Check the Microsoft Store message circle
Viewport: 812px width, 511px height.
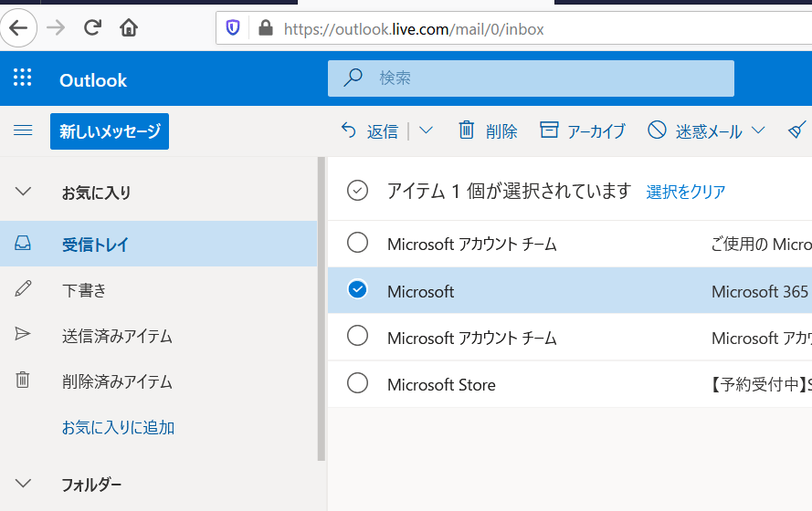click(357, 383)
